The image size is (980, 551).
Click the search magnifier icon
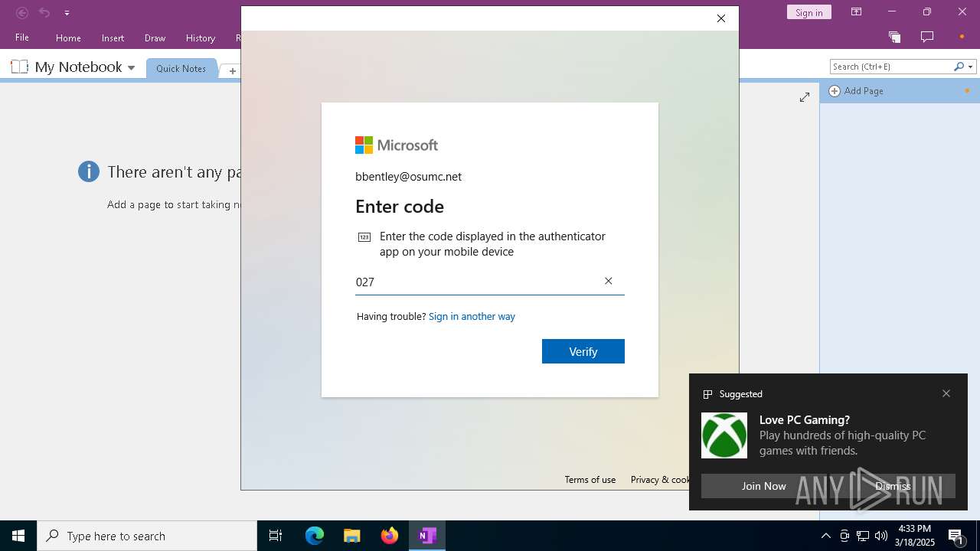(959, 67)
